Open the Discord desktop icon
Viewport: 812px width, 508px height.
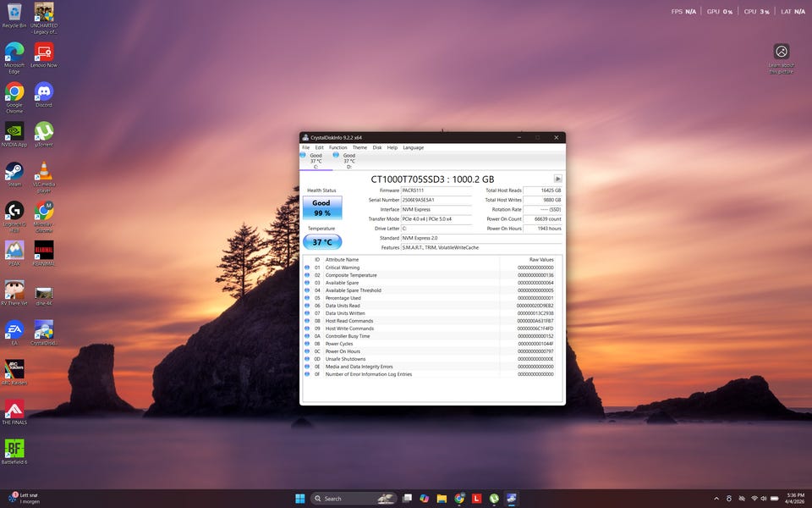(x=44, y=91)
